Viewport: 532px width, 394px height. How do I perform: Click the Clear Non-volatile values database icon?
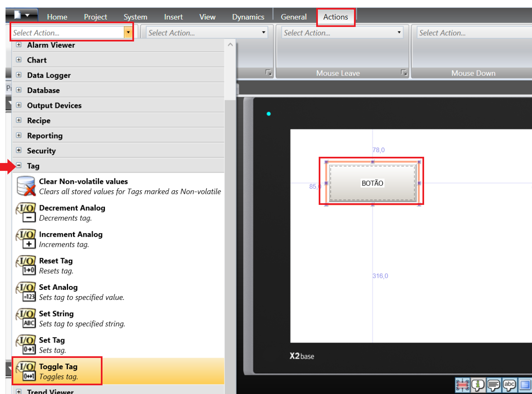point(26,186)
